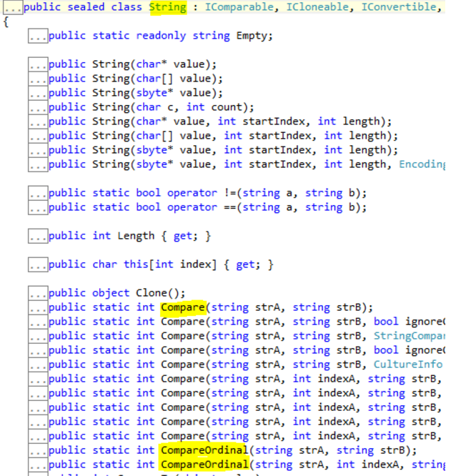Click the highlighted 'String' class name
456x476 pixels.
168,7
